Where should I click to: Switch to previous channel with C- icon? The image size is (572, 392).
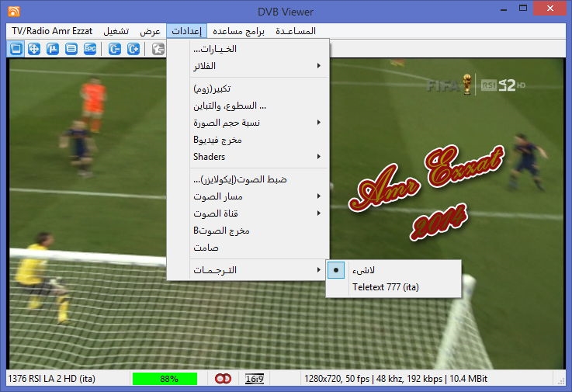tap(115, 49)
